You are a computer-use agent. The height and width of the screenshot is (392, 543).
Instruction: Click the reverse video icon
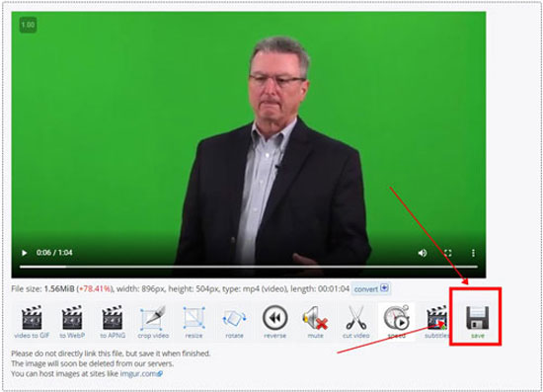[x=274, y=321]
